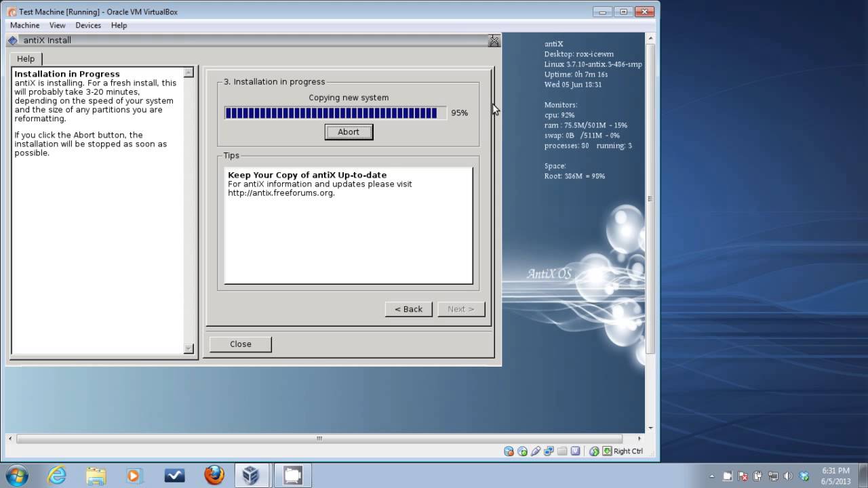Viewport: 868px width, 488px height.
Task: Open Windows Explorer folder in taskbar
Action: (x=96, y=475)
